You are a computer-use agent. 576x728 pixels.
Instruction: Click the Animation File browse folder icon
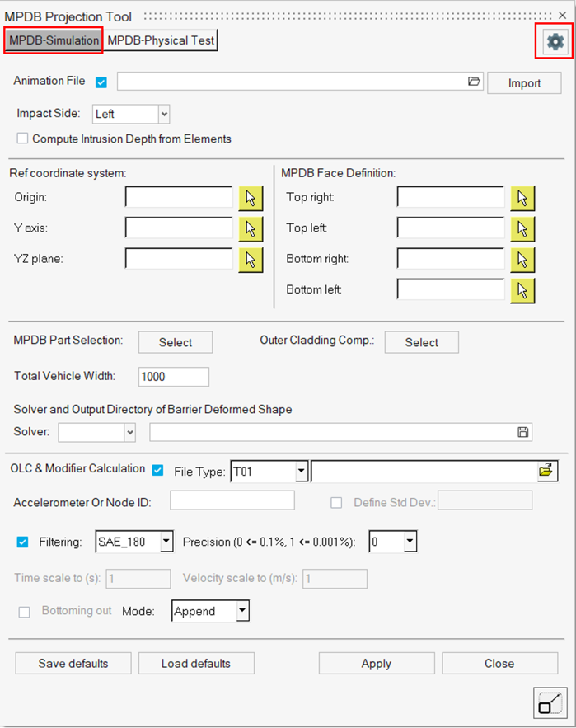click(x=473, y=82)
